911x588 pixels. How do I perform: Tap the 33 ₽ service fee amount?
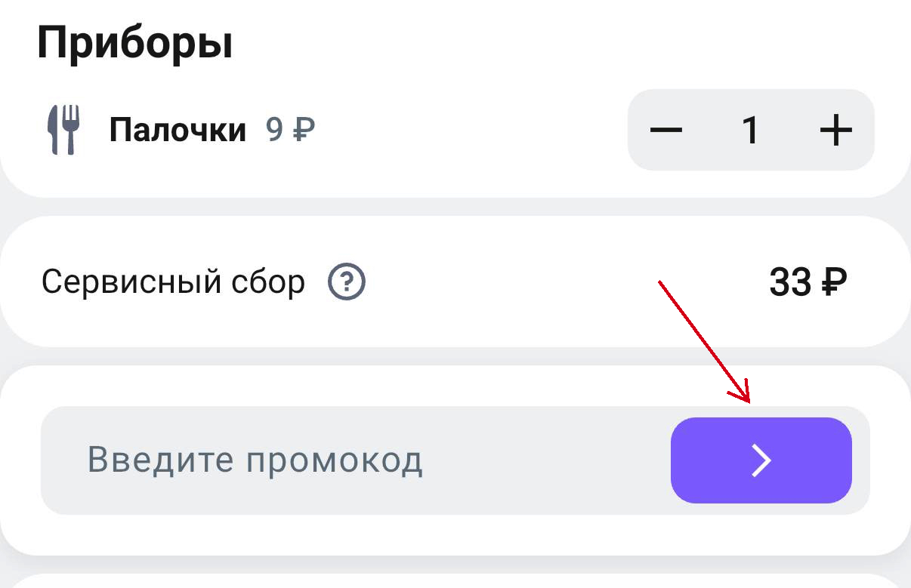coord(808,283)
